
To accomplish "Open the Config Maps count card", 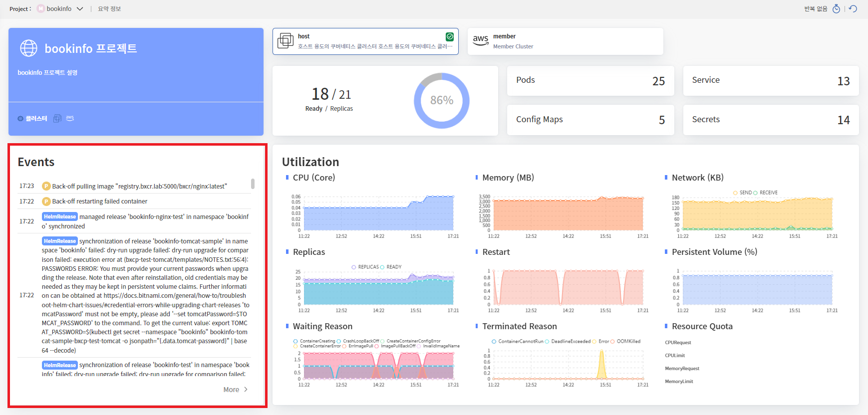I will pyautogui.click(x=590, y=120).
